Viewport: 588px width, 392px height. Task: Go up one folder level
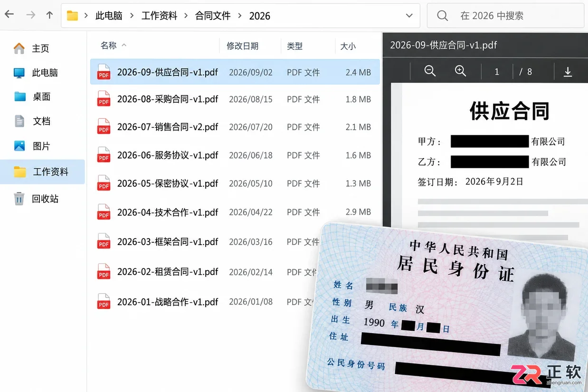point(49,15)
